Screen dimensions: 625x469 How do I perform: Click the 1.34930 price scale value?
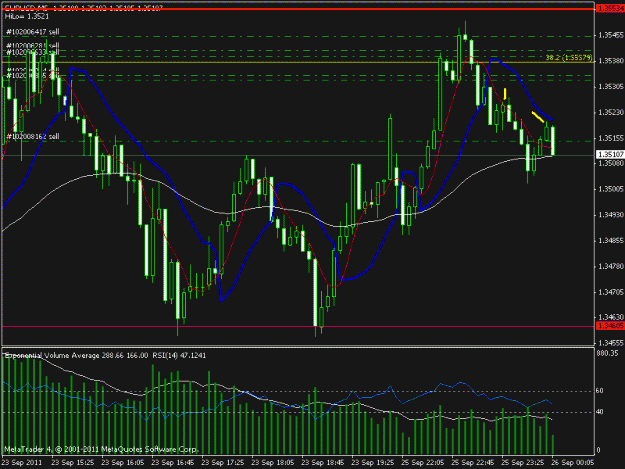[x=611, y=215]
